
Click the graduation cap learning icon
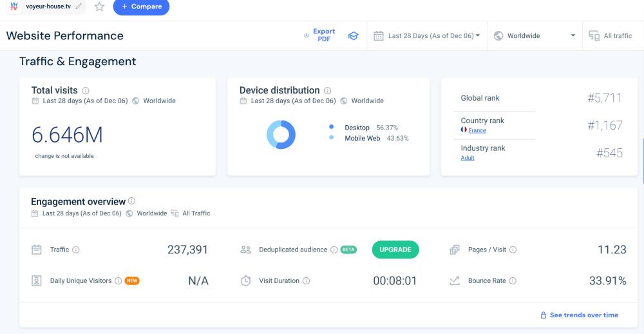pyautogui.click(x=353, y=36)
